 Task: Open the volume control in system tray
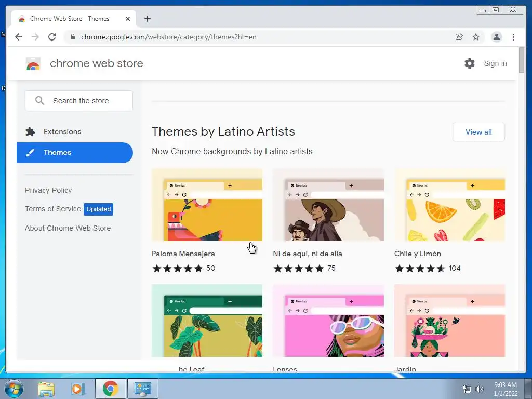point(480,389)
